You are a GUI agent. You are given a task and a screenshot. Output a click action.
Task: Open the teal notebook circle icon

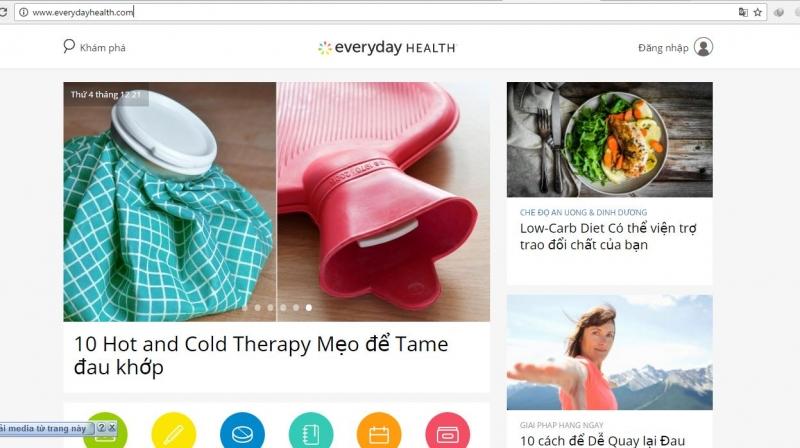(x=311, y=432)
